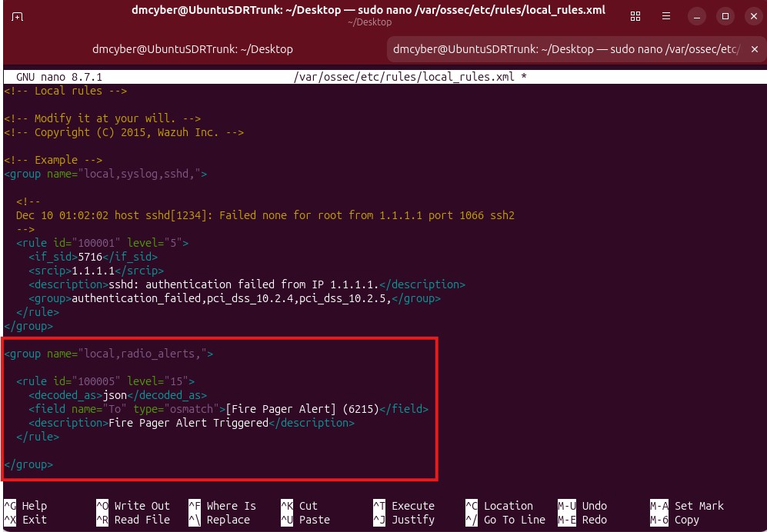
Task: Place cursor on group name local,syslog,sshd line
Action: coord(105,174)
